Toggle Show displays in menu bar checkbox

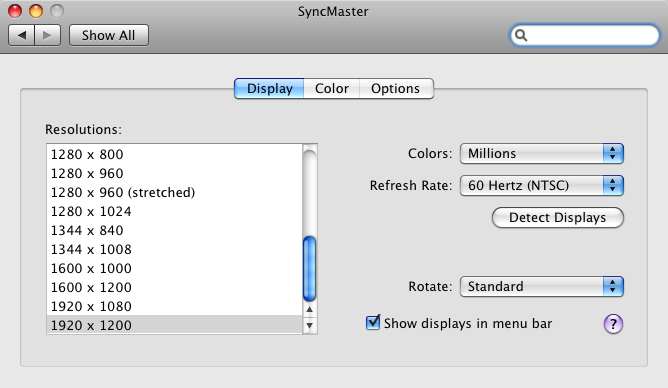pos(373,322)
